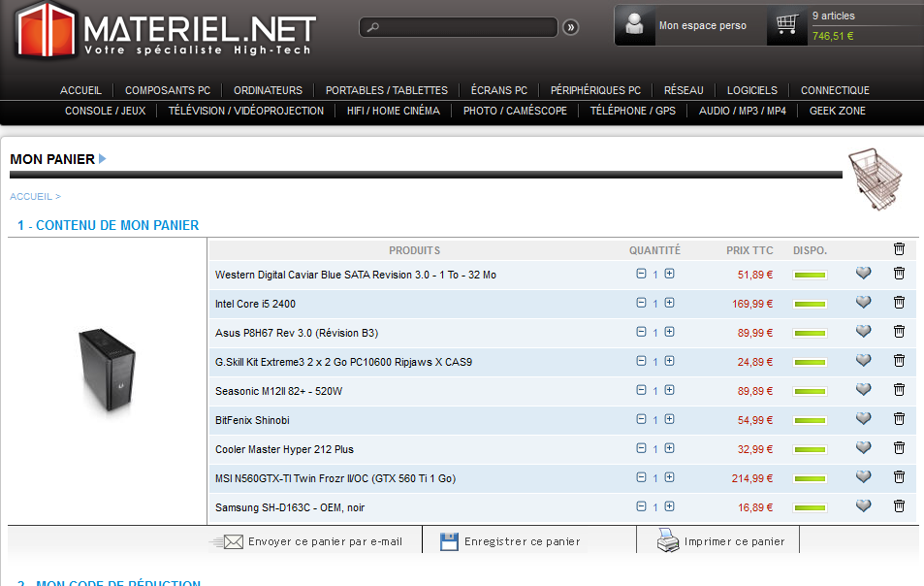Increase quantity of Cooler Master Hyper 212 Plus
Image resolution: width=924 pixels, height=586 pixels.
669,448
